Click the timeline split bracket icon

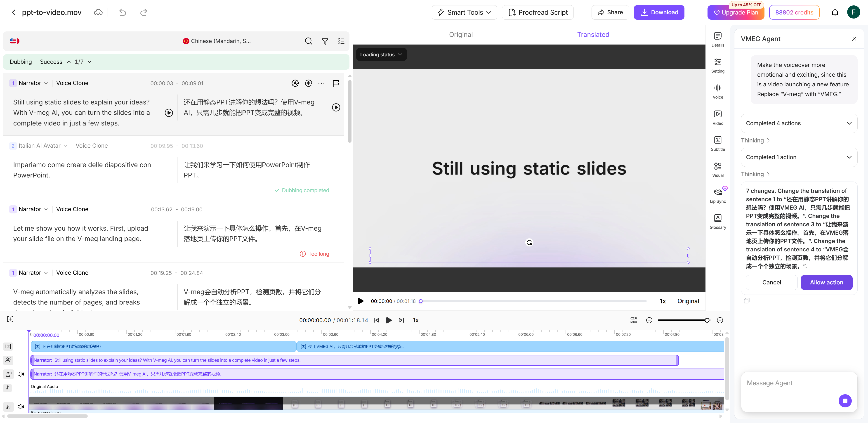coord(10,319)
